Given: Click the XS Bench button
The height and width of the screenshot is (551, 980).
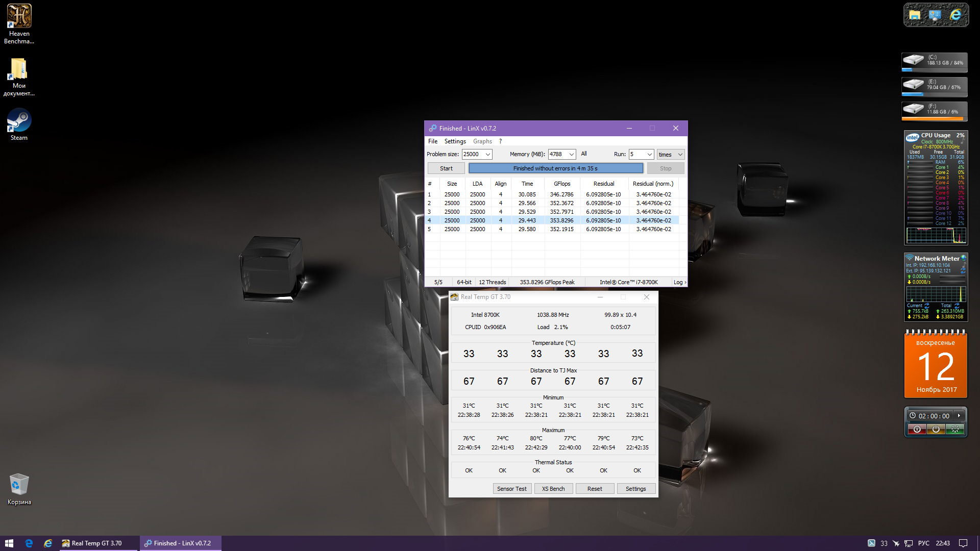Looking at the screenshot, I should 553,489.
